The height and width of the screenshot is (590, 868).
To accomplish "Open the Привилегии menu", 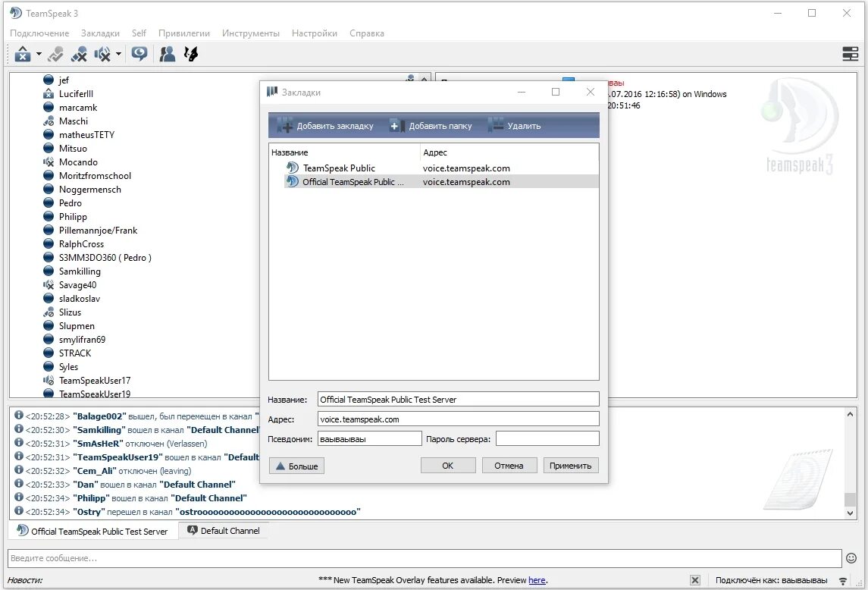I will pyautogui.click(x=183, y=33).
